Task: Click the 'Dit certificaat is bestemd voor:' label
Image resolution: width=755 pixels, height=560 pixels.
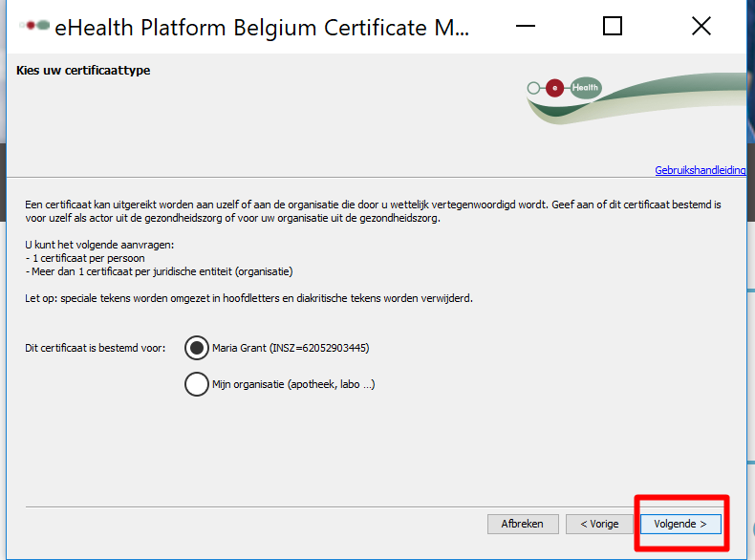Action: coord(96,348)
